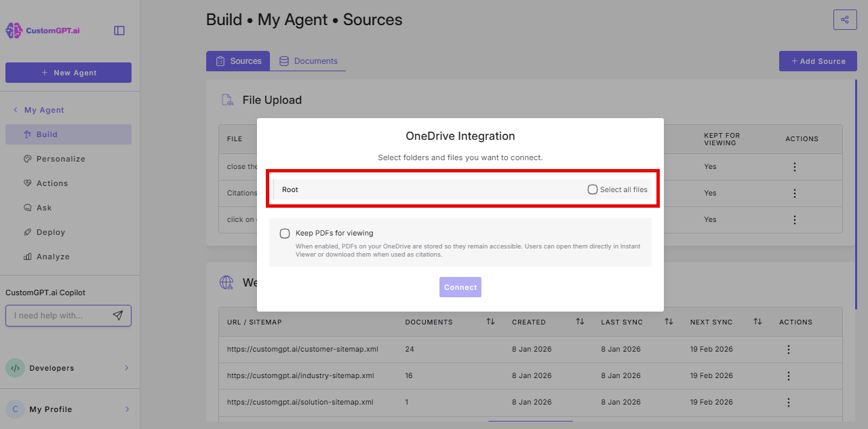Click the My Profile avatar icon
The width and height of the screenshot is (868, 429).
pyautogui.click(x=15, y=409)
